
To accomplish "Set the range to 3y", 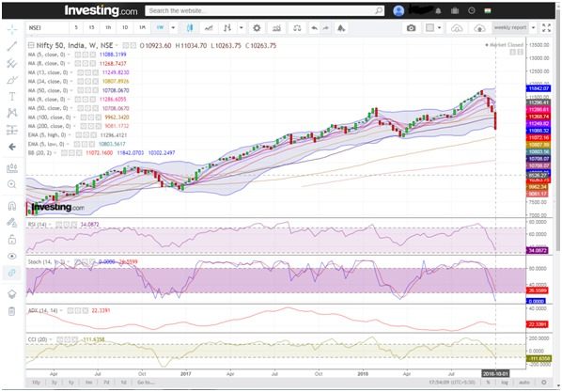I will 55,383.
